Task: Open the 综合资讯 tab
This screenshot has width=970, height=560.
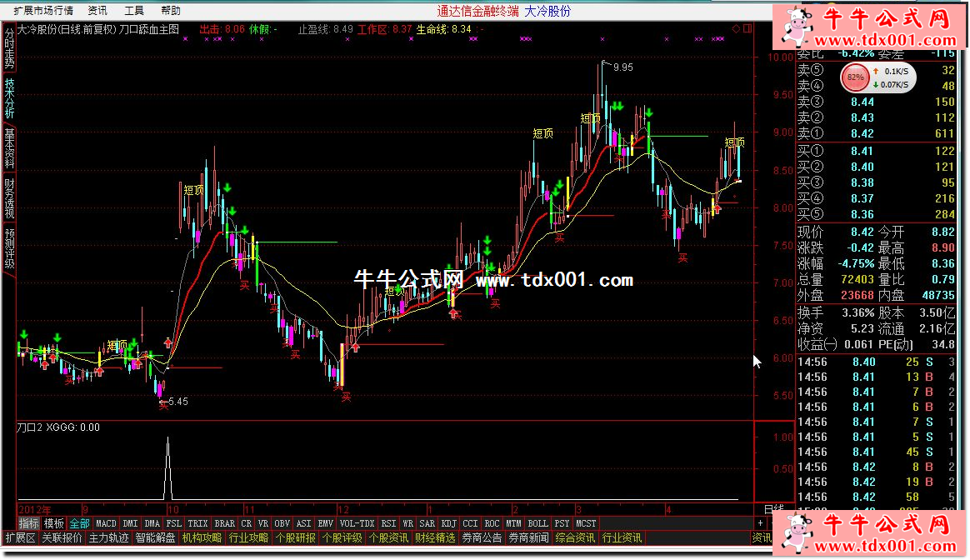Action: pos(575,537)
